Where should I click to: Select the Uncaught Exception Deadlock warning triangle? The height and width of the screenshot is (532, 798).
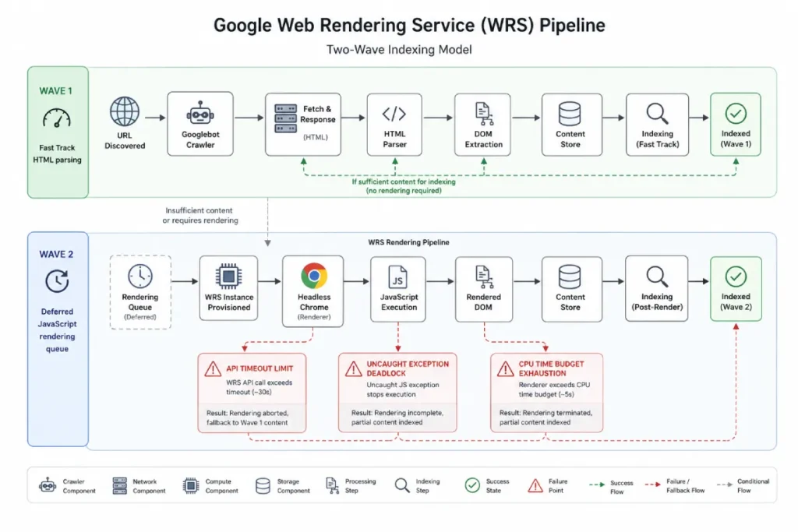point(353,368)
